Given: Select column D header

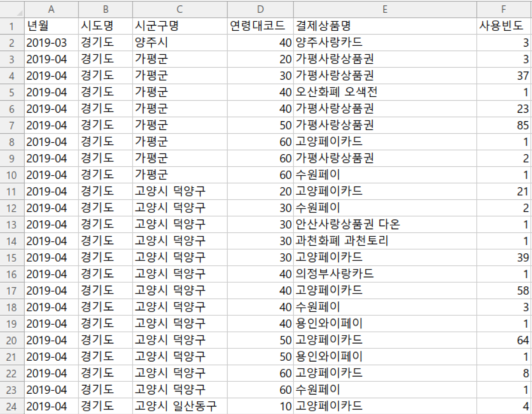Looking at the screenshot, I should coord(260,9).
